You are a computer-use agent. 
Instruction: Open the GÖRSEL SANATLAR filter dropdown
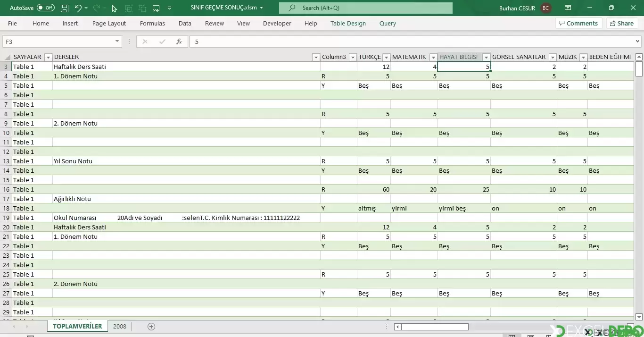(553, 57)
